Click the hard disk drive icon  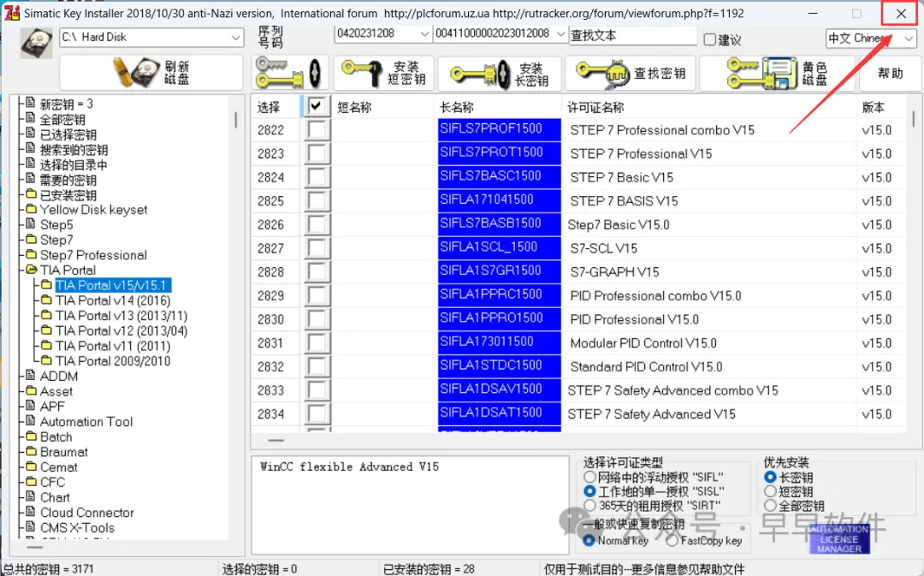pyautogui.click(x=37, y=43)
